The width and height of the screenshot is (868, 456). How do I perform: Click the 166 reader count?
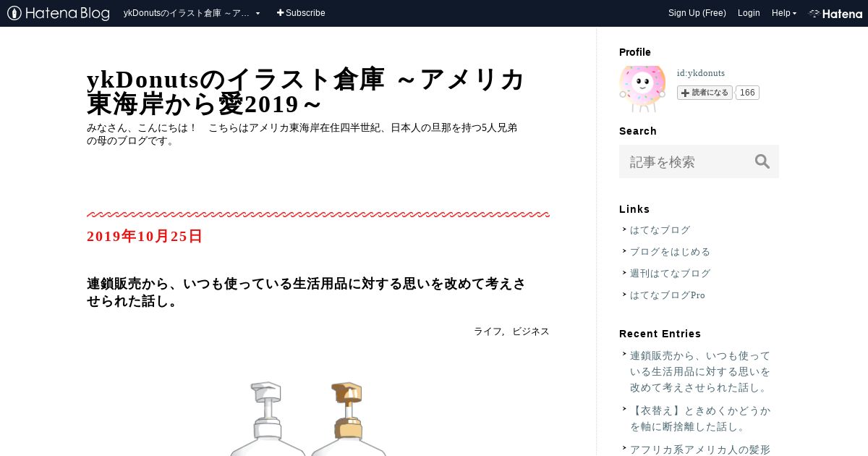[x=747, y=93]
